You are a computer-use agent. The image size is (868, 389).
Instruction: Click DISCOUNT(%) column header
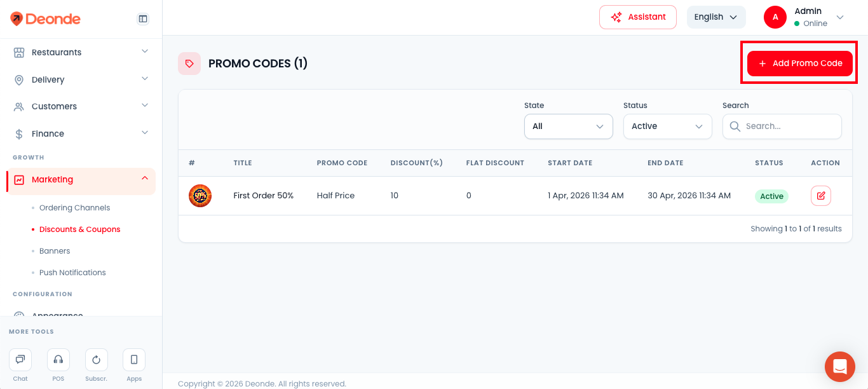pos(417,163)
